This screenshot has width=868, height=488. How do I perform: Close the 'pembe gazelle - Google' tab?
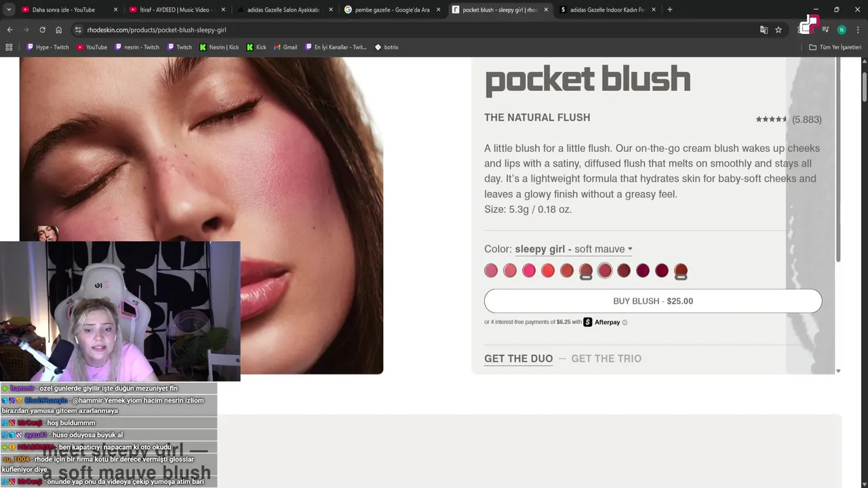click(x=438, y=9)
